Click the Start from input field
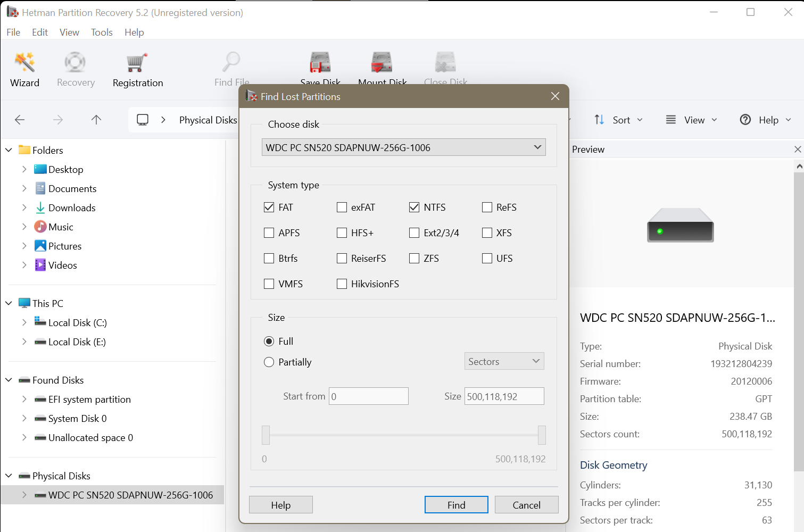Screen dimensions: 804x532 coord(369,396)
